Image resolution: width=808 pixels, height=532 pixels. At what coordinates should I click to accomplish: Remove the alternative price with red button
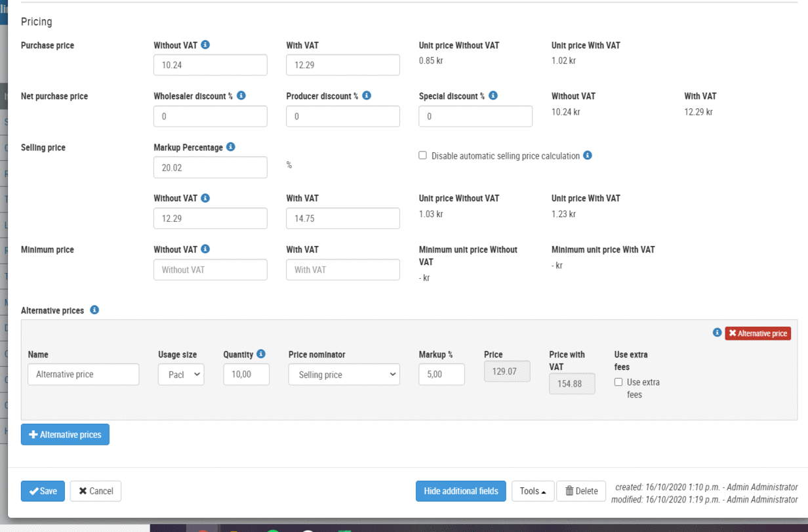pos(758,333)
